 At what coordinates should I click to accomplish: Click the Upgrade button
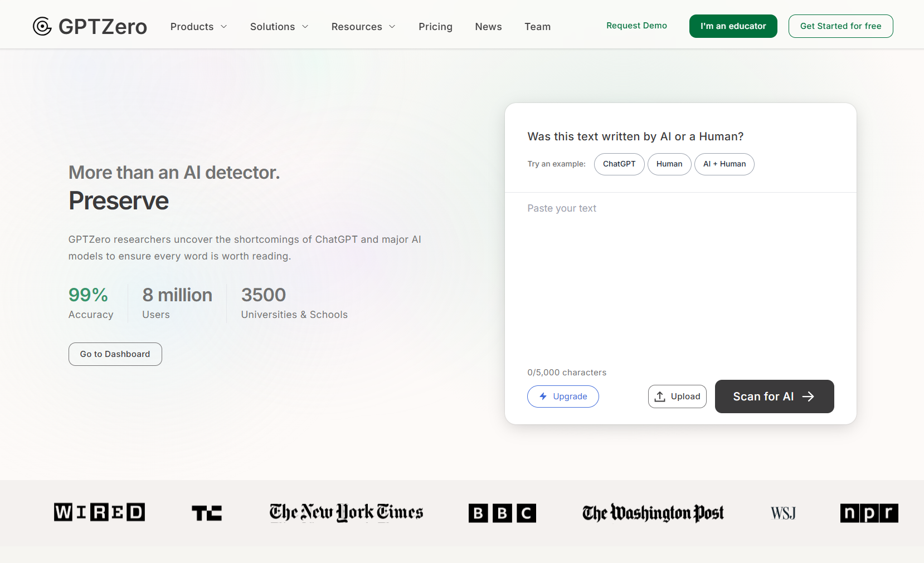[563, 396]
